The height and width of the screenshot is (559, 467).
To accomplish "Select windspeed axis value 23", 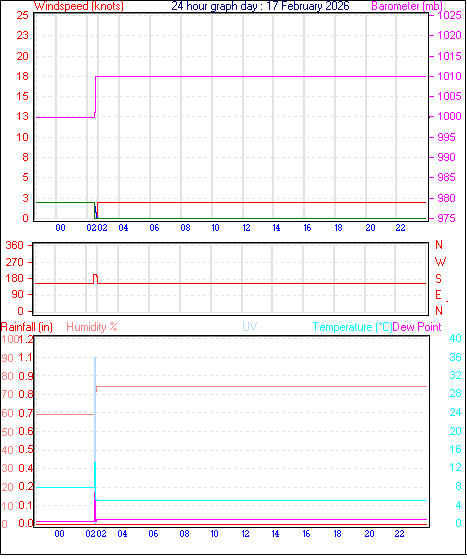I will [x=22, y=35].
